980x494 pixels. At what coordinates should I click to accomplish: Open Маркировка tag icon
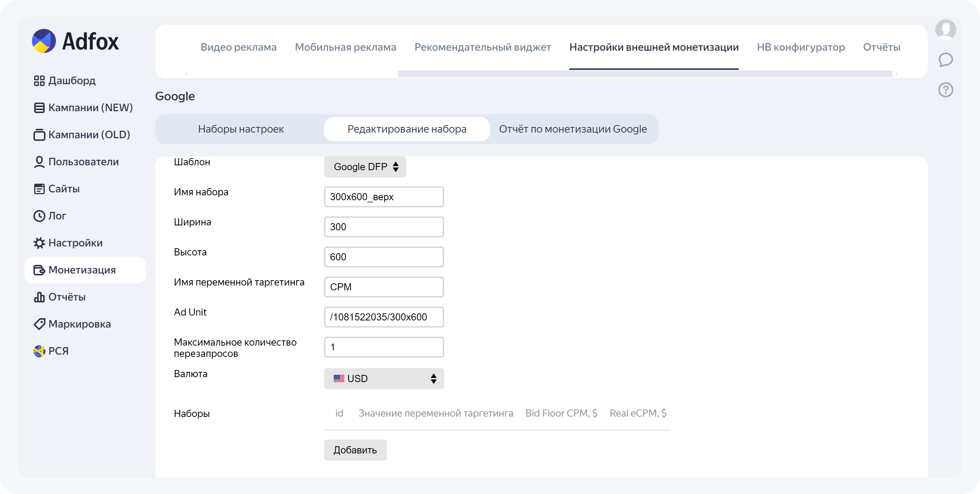click(39, 324)
